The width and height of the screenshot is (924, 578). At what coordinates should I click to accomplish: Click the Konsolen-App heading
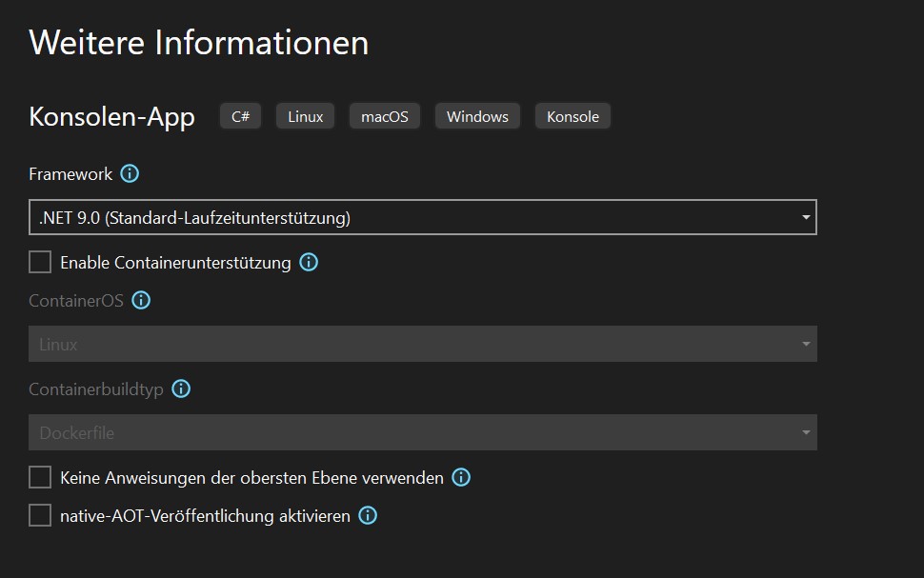pyautogui.click(x=112, y=117)
